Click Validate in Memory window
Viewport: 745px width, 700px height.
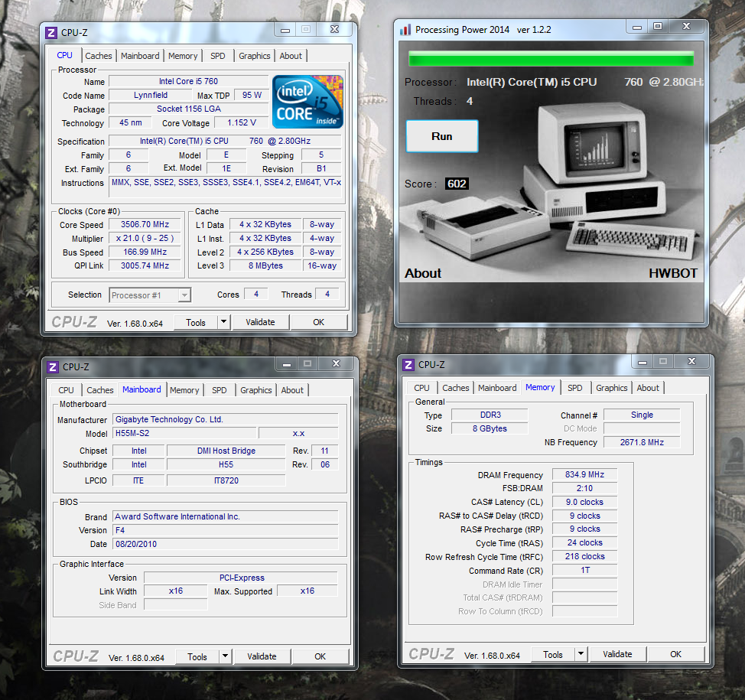pos(618,654)
